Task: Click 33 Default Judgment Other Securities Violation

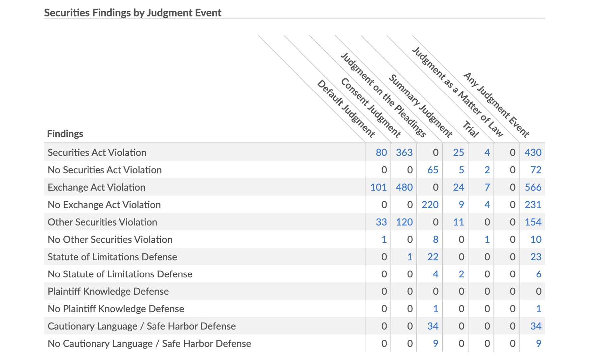Action: click(x=381, y=222)
